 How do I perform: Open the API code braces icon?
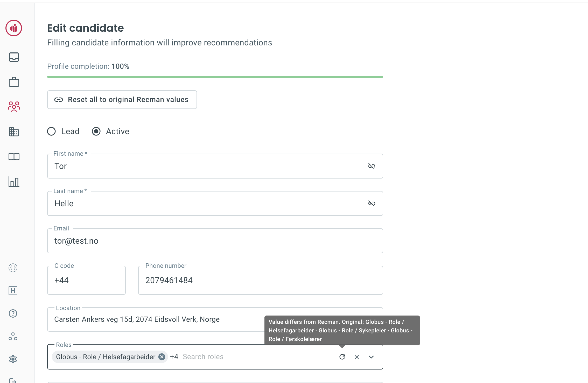tap(13, 268)
